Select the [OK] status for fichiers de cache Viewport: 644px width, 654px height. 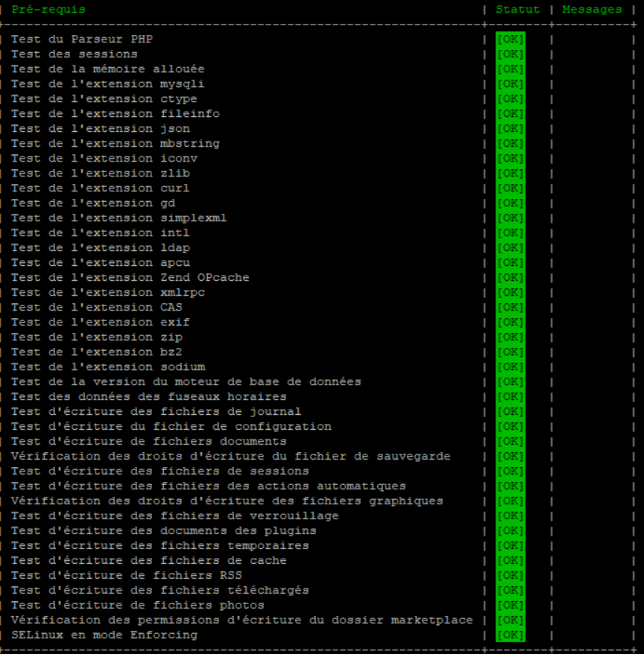[x=511, y=561]
